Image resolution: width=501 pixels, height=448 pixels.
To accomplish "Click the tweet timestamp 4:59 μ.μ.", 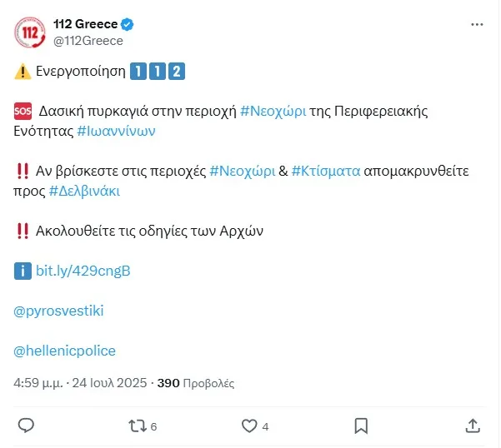I will 38,384.
